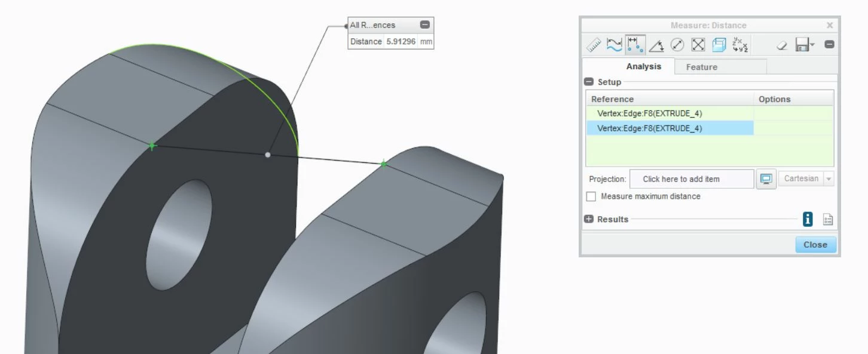This screenshot has height=354, width=868.
Task: Select the Length measure curve icon
Action: (x=614, y=45)
